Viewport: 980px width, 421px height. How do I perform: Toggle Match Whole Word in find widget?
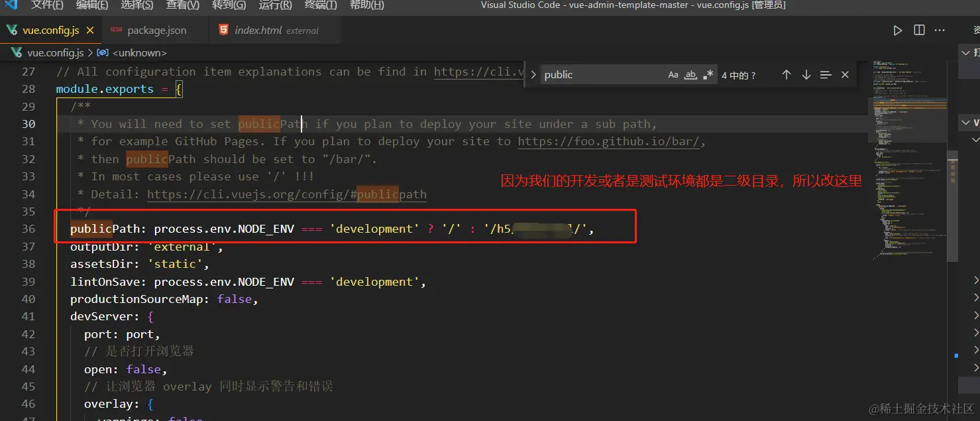click(x=690, y=75)
